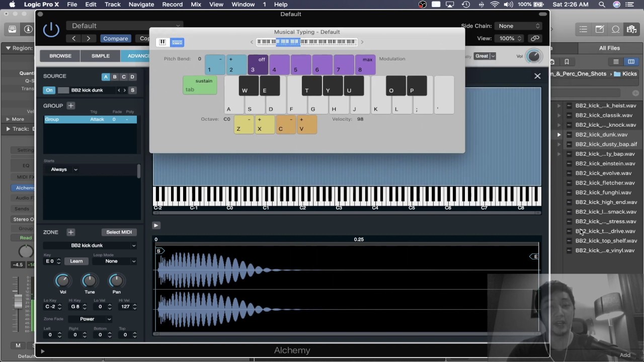This screenshot has height=362, width=644.
Task: Click the sample end E marker
Action: click(535, 256)
